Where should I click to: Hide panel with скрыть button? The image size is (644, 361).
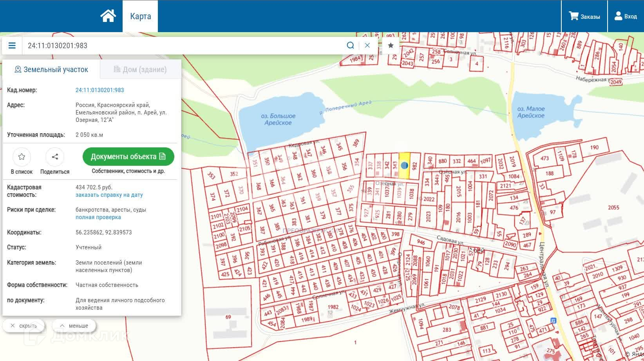pyautogui.click(x=24, y=326)
